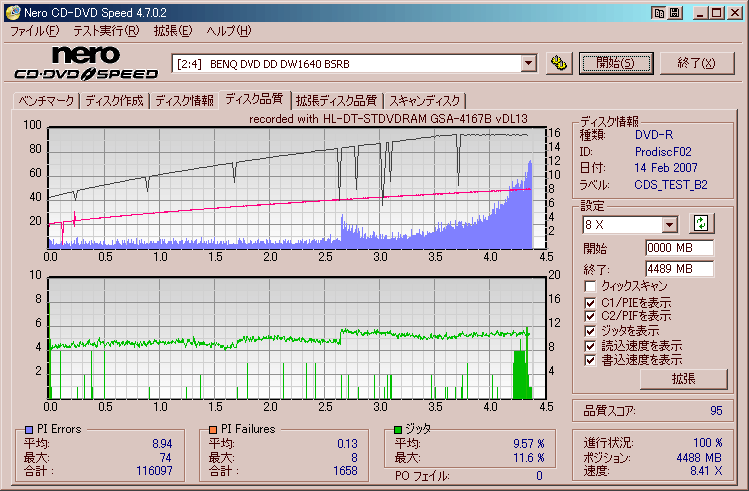Switch to the ディスク作成 tab

coord(115,101)
